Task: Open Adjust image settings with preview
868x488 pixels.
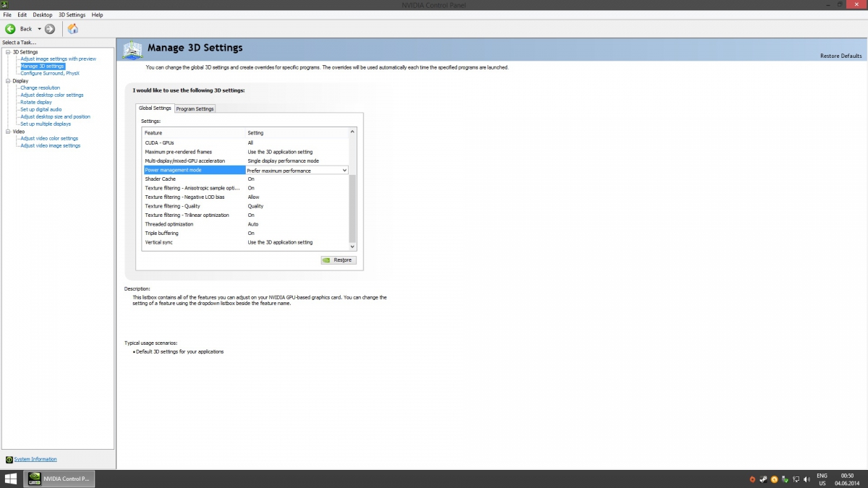Action: (58, 59)
